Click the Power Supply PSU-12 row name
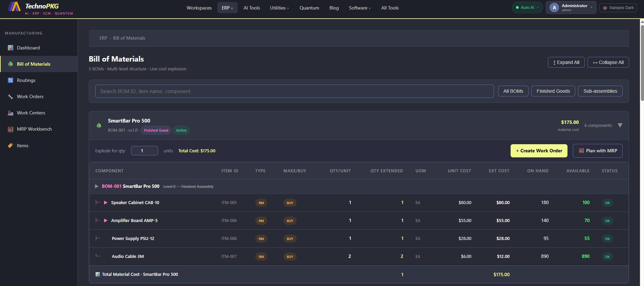This screenshot has width=644, height=286. click(x=133, y=239)
